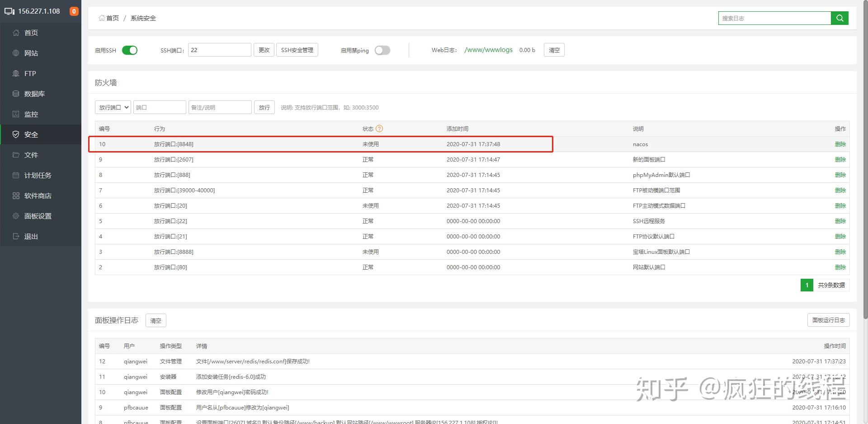Open 计划任务 menu in the sidebar

click(41, 175)
